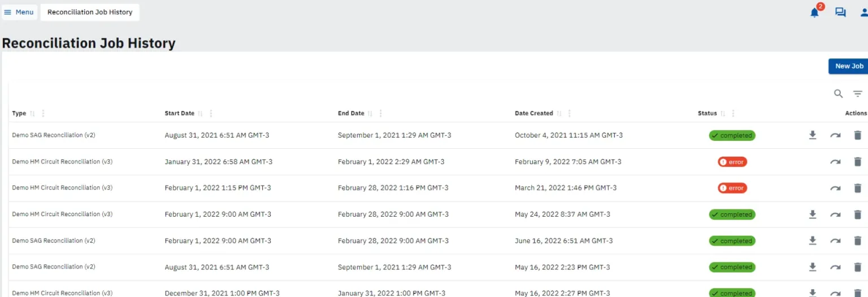Delete the May 16, 2022 2:23 PM job

(x=857, y=267)
